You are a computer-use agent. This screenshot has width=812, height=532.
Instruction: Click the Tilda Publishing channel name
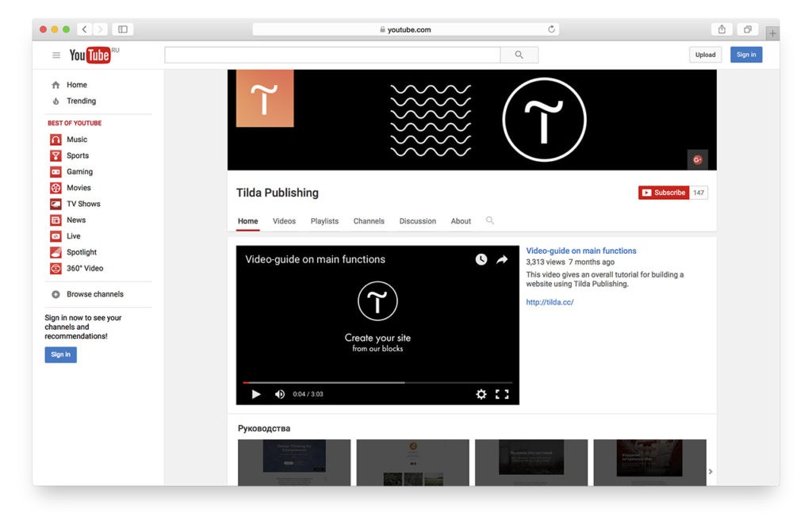click(278, 193)
